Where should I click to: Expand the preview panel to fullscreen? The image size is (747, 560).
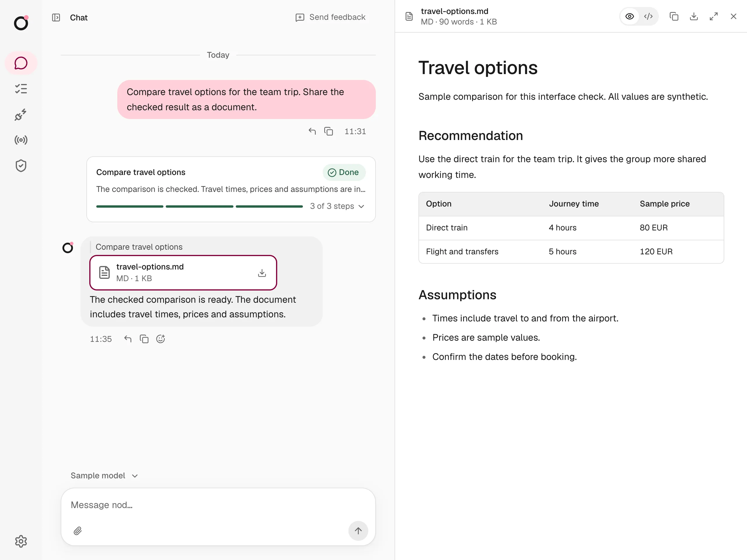click(713, 16)
